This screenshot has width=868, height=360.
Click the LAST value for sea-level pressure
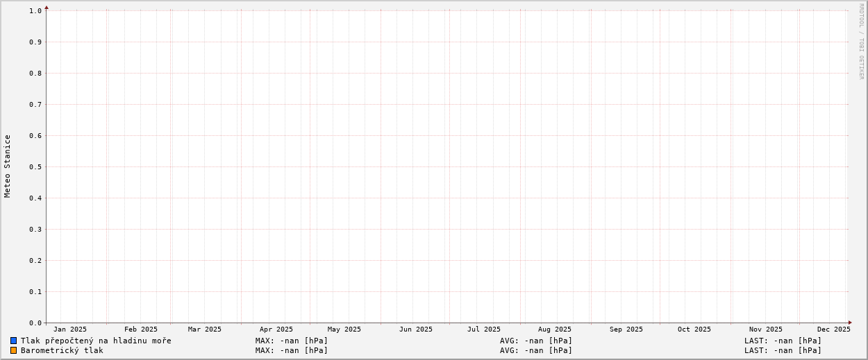[783, 341]
